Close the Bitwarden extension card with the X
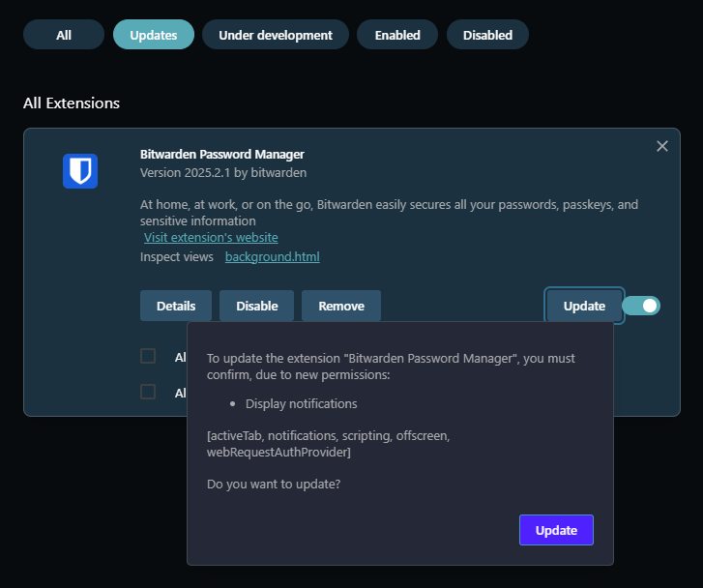Screen dimensions: 703x588 661,146
